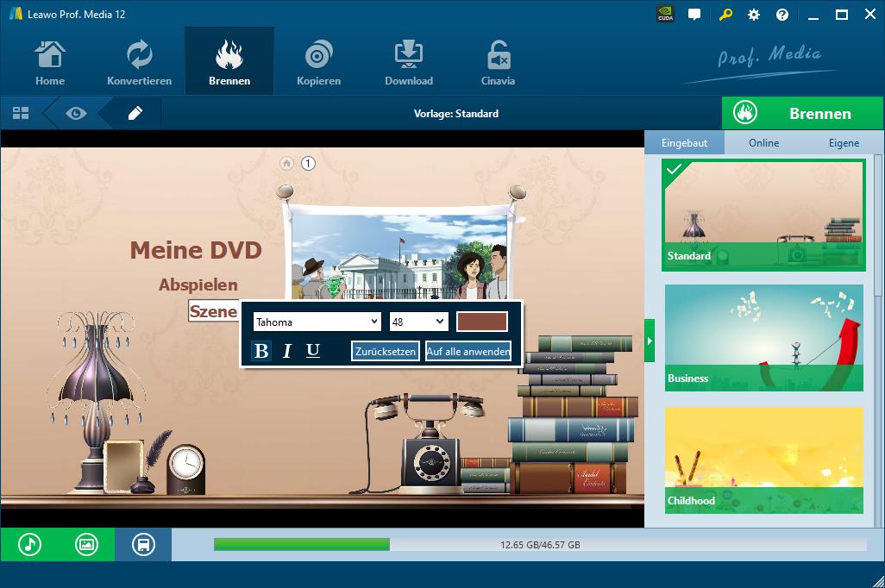The width and height of the screenshot is (885, 588).
Task: Switch to the Online templates tab
Action: (x=763, y=143)
